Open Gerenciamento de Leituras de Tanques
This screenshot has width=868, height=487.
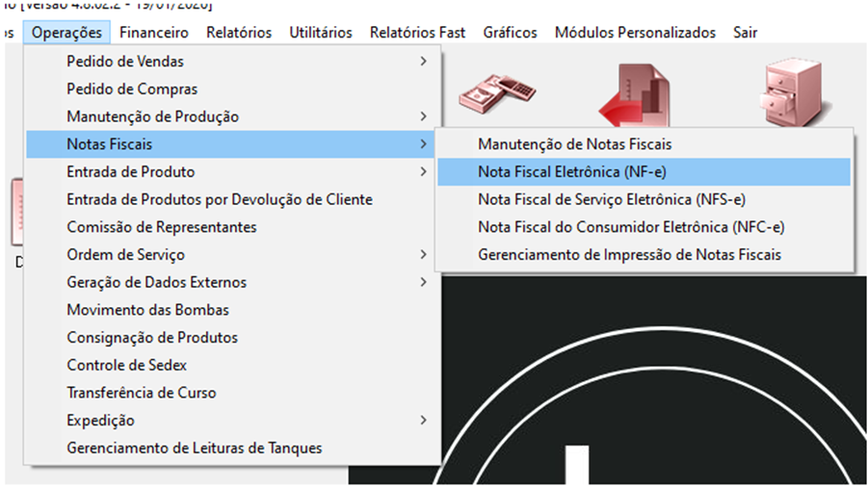[x=194, y=449]
